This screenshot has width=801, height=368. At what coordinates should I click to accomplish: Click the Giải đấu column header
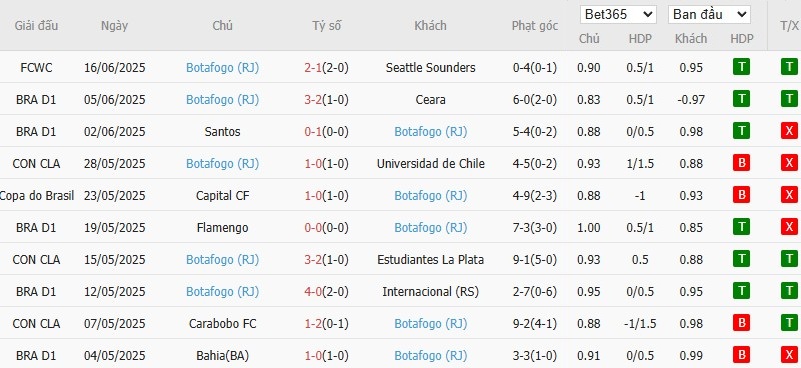coord(36,26)
